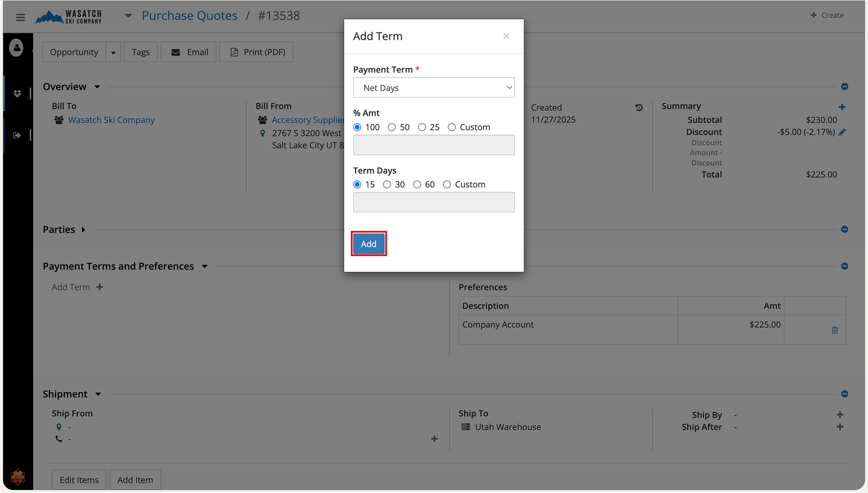Click the history icon beside Created

pos(639,108)
